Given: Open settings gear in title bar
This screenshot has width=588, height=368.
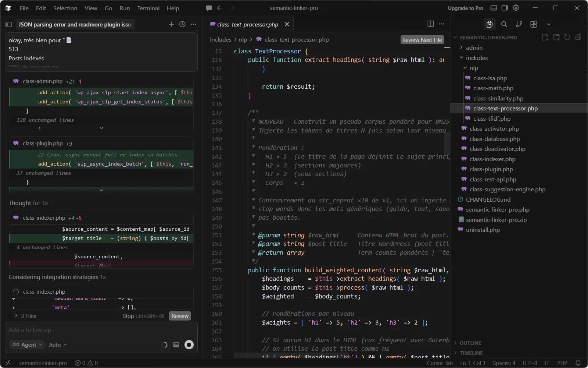Looking at the screenshot, I should tap(516, 8).
